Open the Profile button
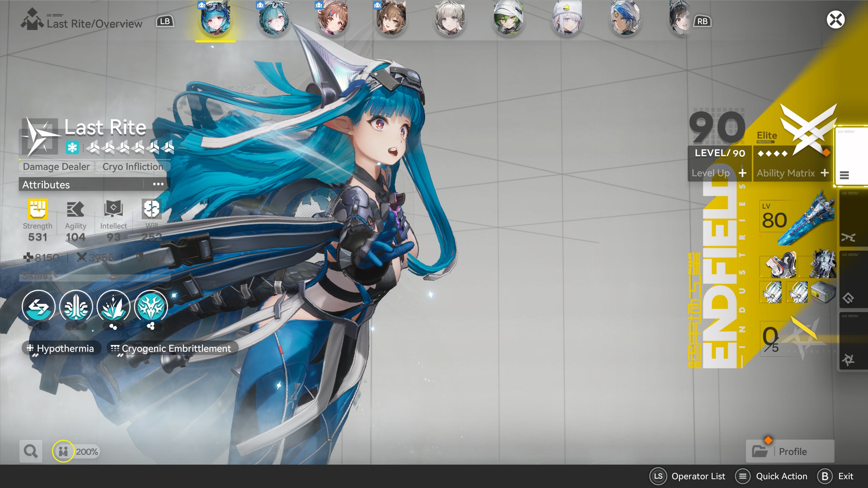868x488 pixels. [x=790, y=451]
